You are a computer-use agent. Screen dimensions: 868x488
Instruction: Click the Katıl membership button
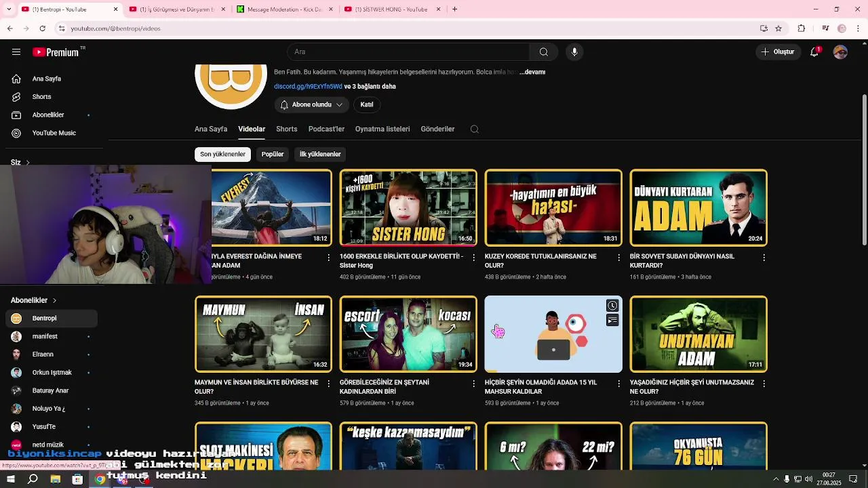[367, 105]
